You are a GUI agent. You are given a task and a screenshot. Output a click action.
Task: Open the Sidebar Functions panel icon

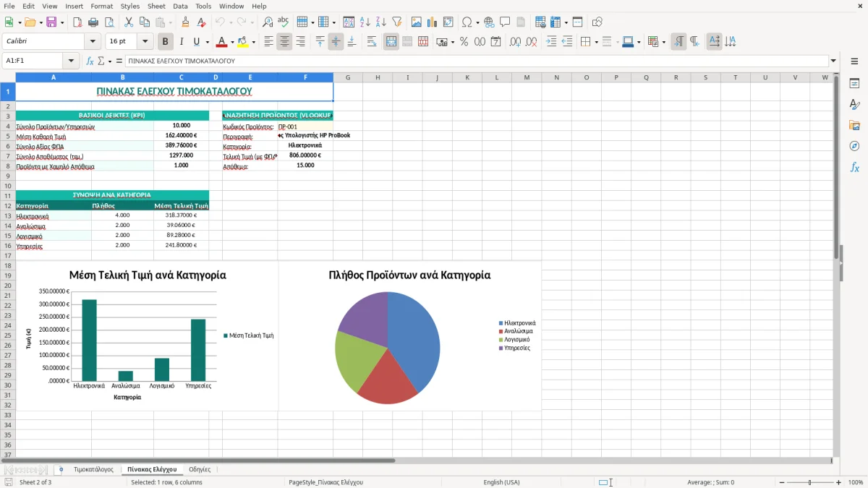tap(854, 167)
